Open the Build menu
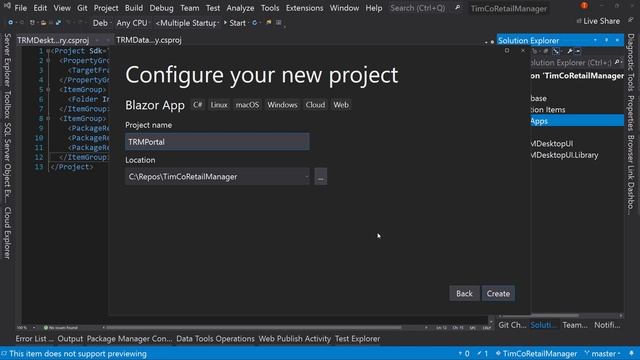Image resolution: width=640 pixels, height=360 pixels. tap(134, 8)
